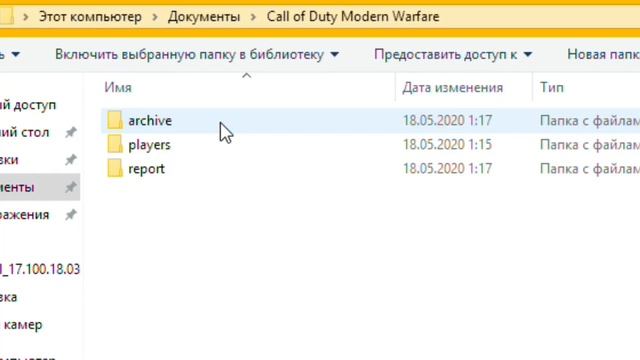Click 'Документы' breadcrumb in address bar
The image size is (640, 360).
[204, 17]
